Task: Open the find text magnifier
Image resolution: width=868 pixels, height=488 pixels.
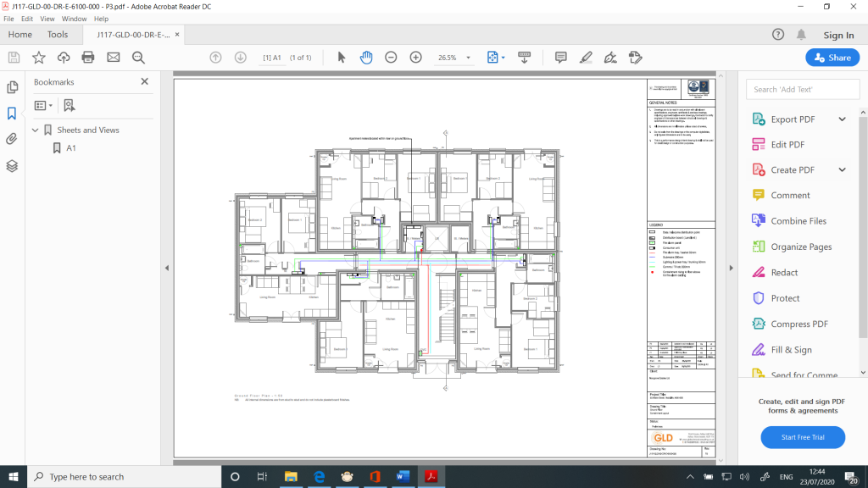Action: pos(138,58)
